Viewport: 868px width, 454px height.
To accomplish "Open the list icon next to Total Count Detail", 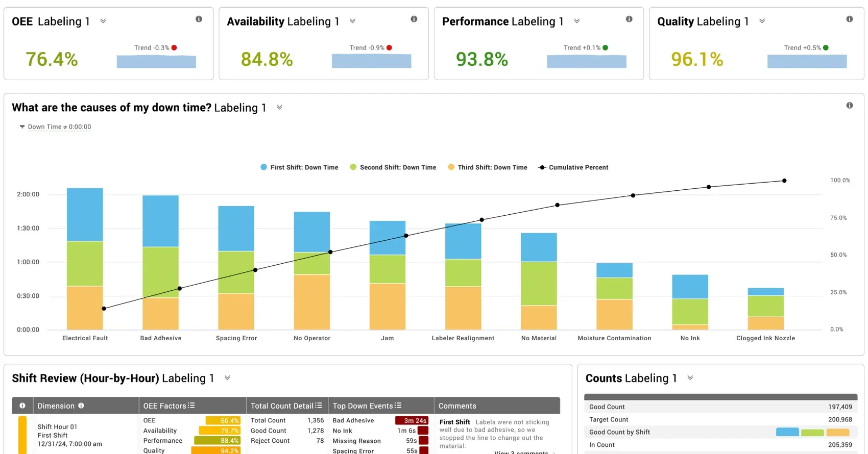I will pos(319,406).
